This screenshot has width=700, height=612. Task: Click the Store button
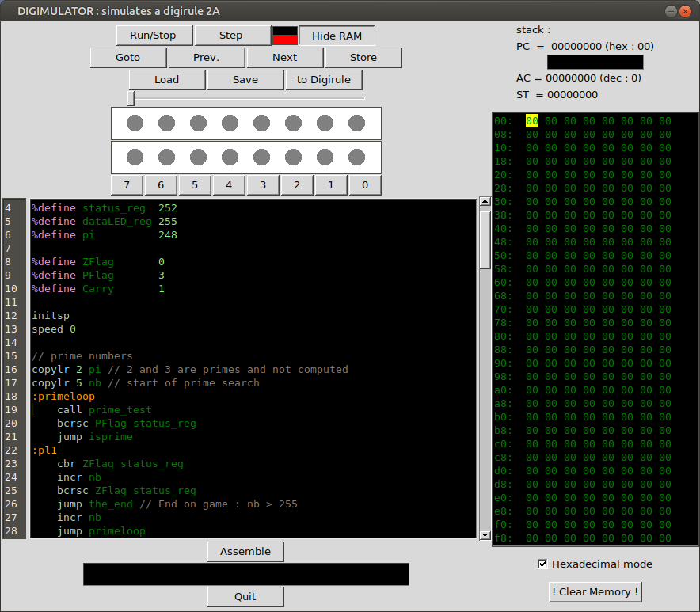[x=363, y=58]
